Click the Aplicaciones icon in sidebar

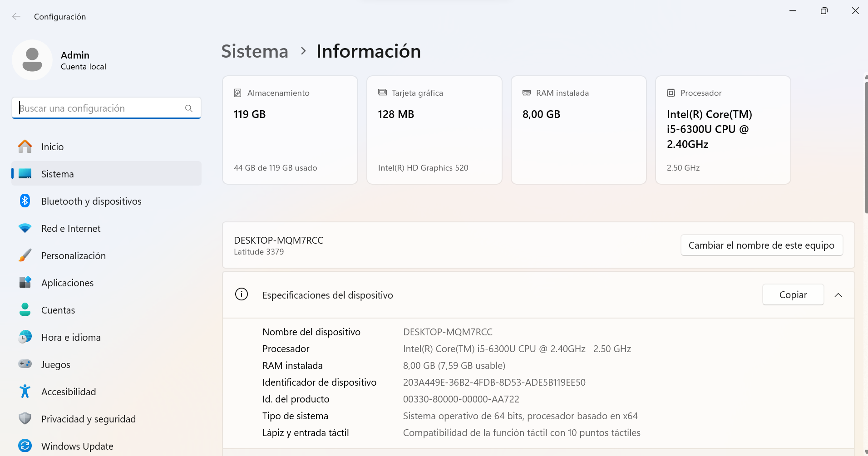point(25,283)
